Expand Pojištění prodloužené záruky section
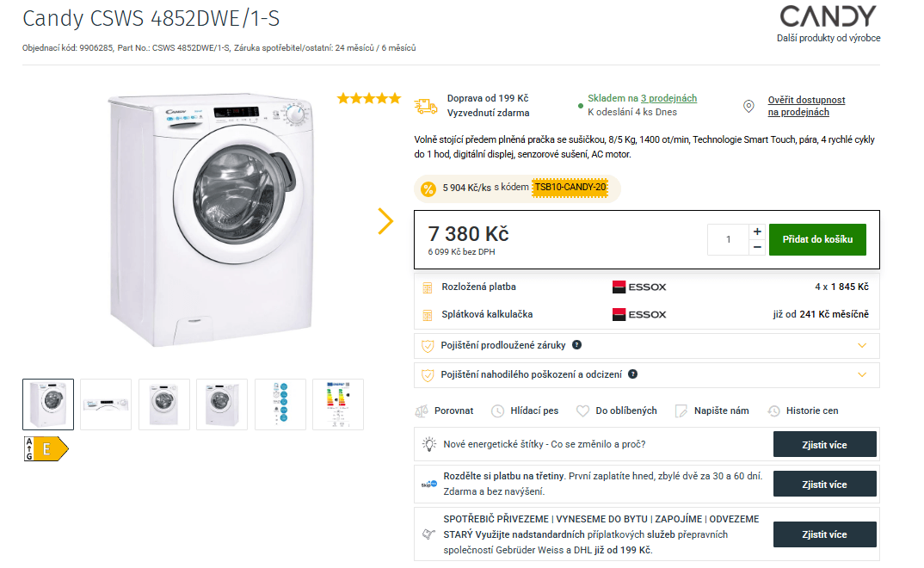This screenshot has width=924, height=568. [862, 345]
